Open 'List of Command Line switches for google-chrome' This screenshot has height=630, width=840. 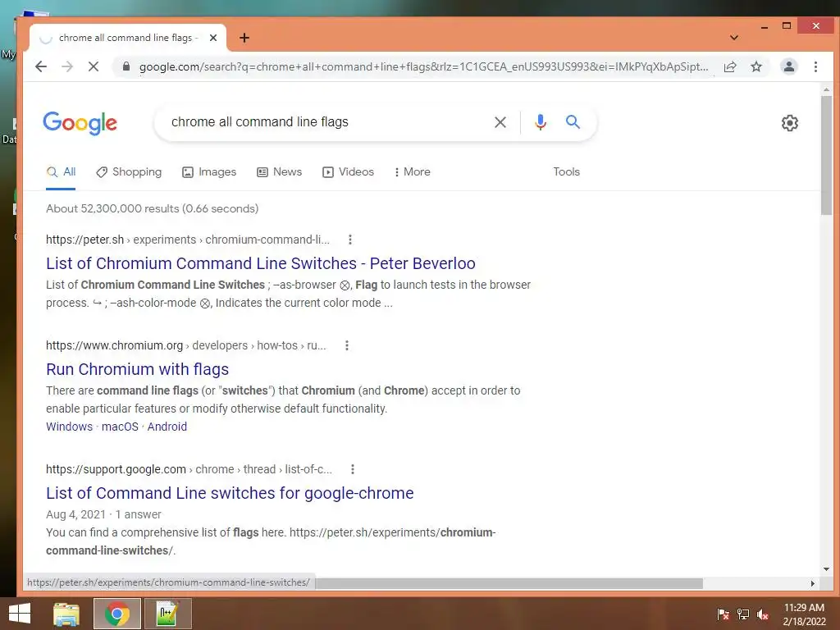[x=230, y=493]
